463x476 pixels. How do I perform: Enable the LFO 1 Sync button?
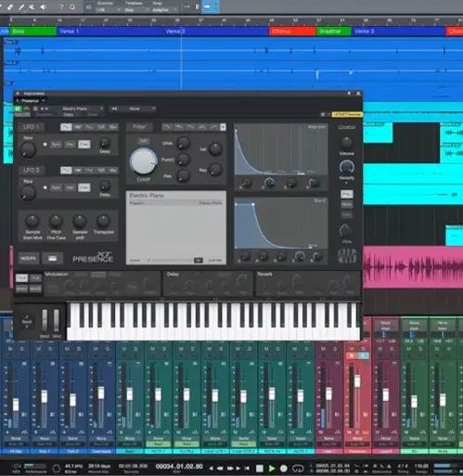(56, 145)
